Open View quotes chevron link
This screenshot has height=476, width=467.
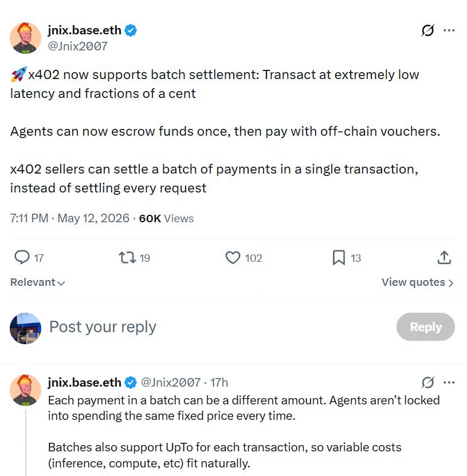[418, 282]
